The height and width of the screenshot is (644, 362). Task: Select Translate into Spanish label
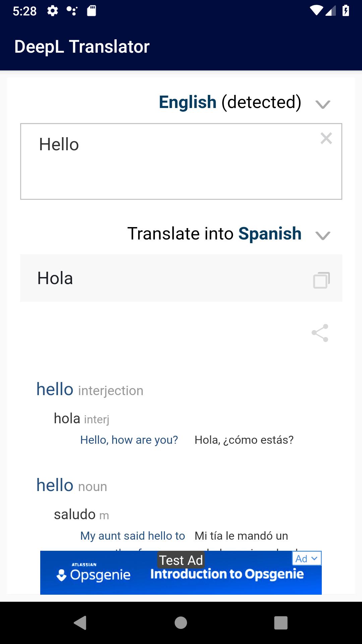(x=215, y=233)
